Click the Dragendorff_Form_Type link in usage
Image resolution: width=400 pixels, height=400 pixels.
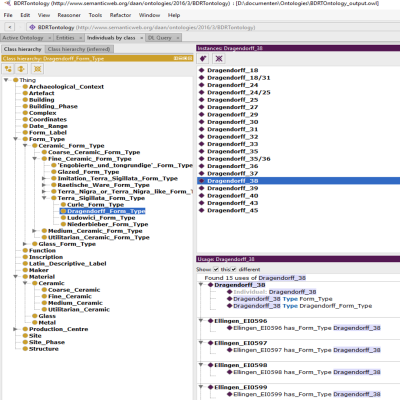[336, 306]
